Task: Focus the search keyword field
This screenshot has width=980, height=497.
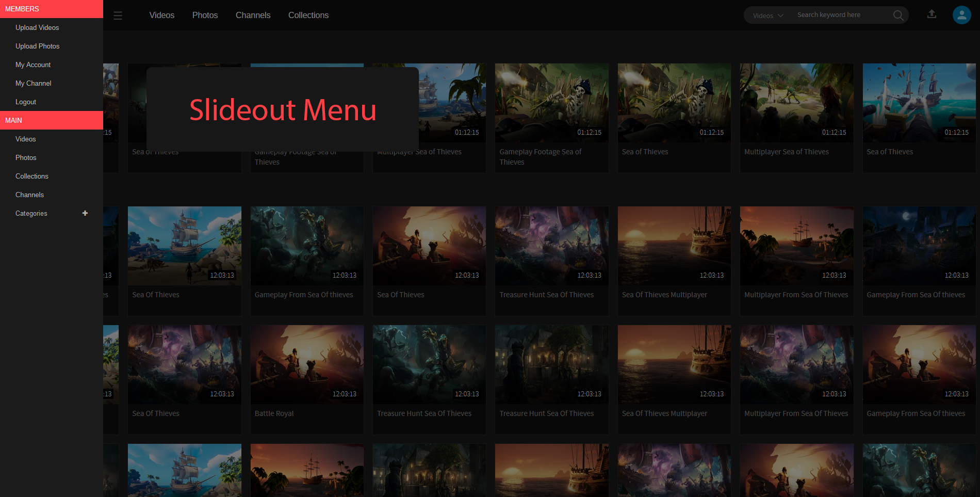Action: tap(843, 15)
